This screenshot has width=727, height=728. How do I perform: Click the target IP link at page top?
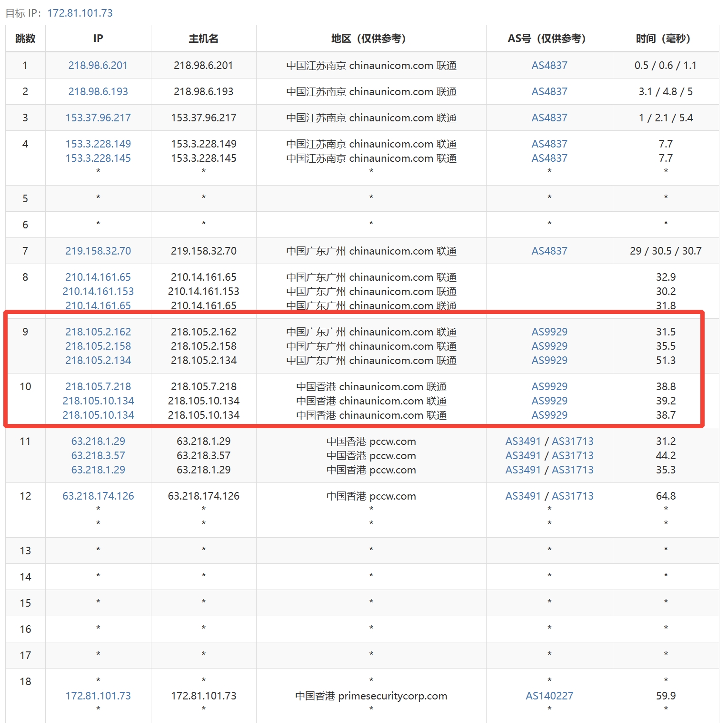click(x=80, y=13)
